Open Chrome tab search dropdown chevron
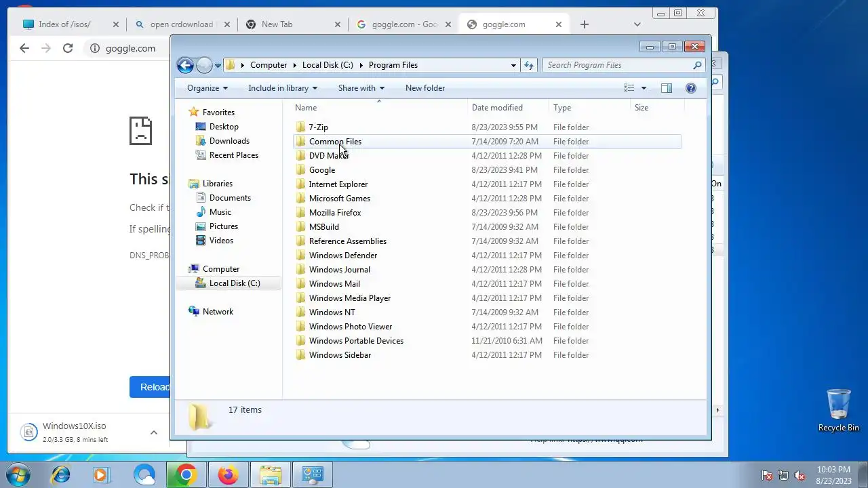Screen dimensions: 868x488 pyautogui.click(x=637, y=24)
